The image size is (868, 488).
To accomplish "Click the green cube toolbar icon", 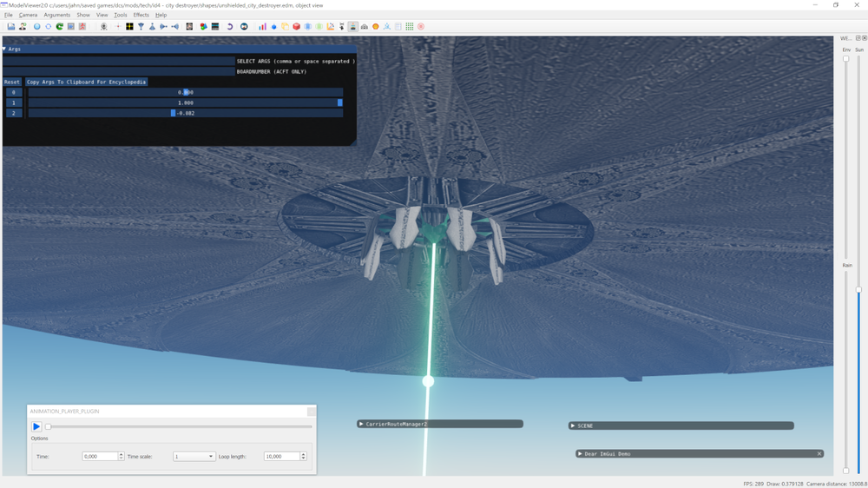I will [319, 27].
